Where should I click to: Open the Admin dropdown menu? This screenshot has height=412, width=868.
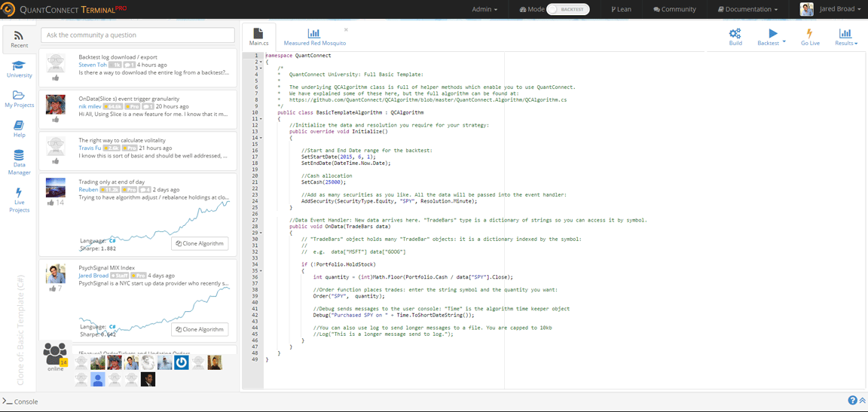pos(484,10)
